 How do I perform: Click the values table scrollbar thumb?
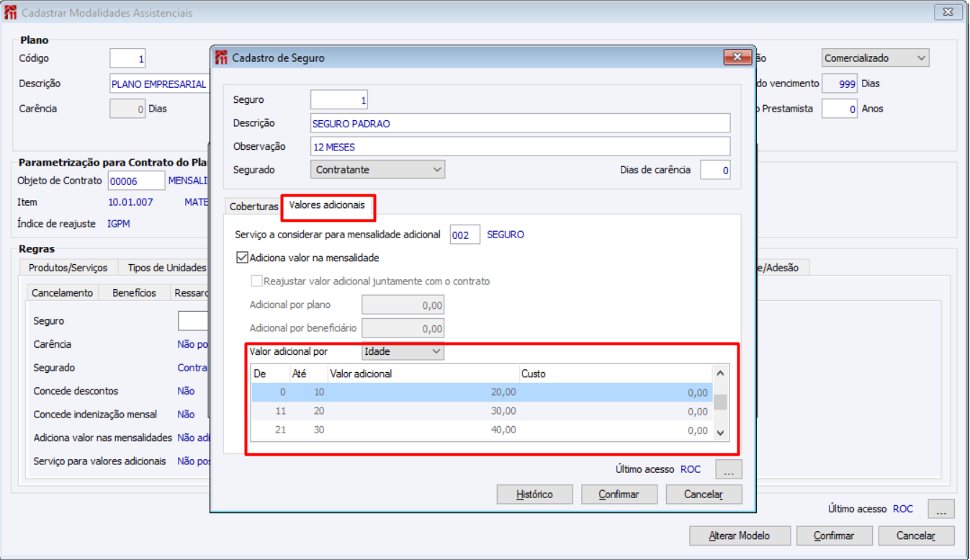coord(720,402)
